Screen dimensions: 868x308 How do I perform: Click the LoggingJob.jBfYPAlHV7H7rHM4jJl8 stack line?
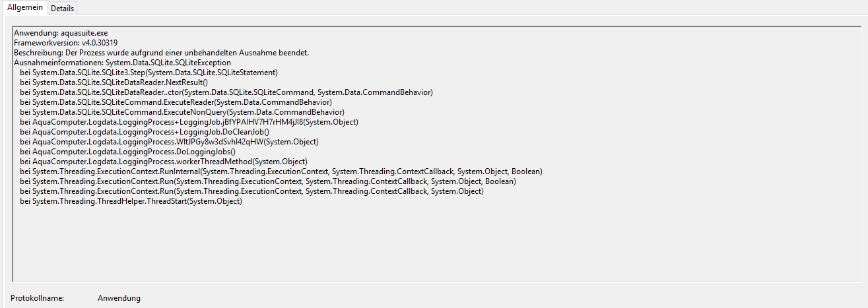pos(189,122)
